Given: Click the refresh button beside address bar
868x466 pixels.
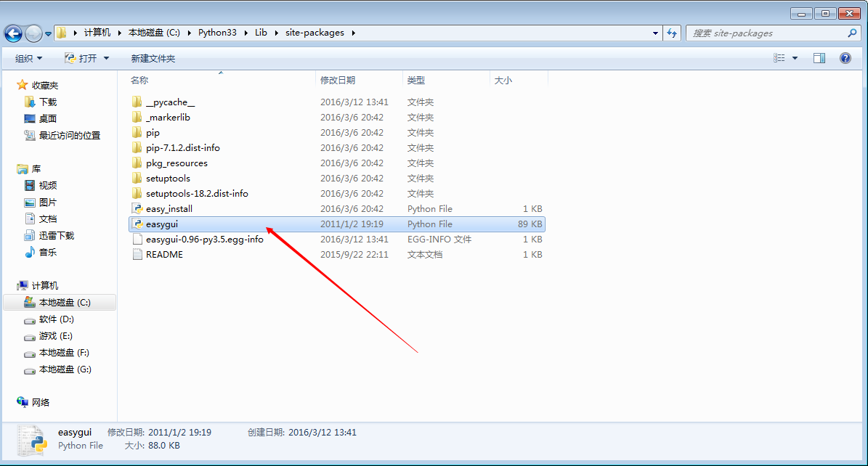Looking at the screenshot, I should 673,33.
